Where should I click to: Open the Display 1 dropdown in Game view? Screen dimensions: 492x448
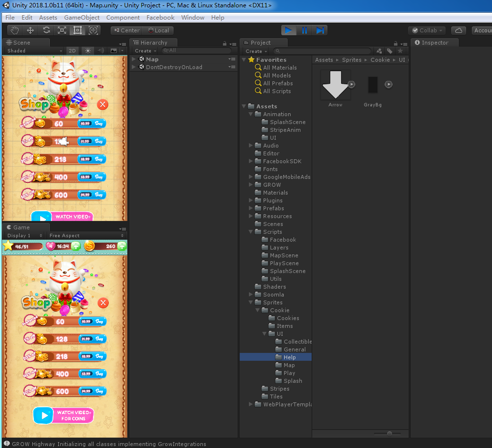click(25, 235)
